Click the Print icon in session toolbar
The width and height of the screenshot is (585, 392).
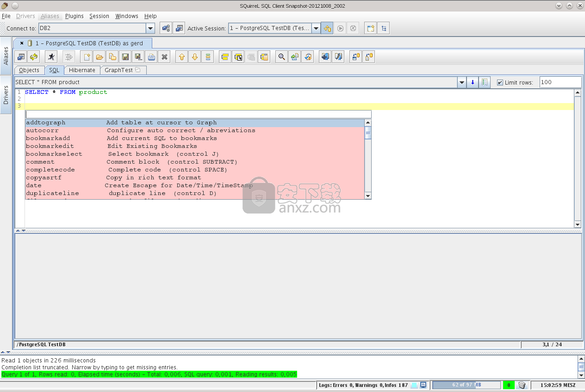click(151, 57)
